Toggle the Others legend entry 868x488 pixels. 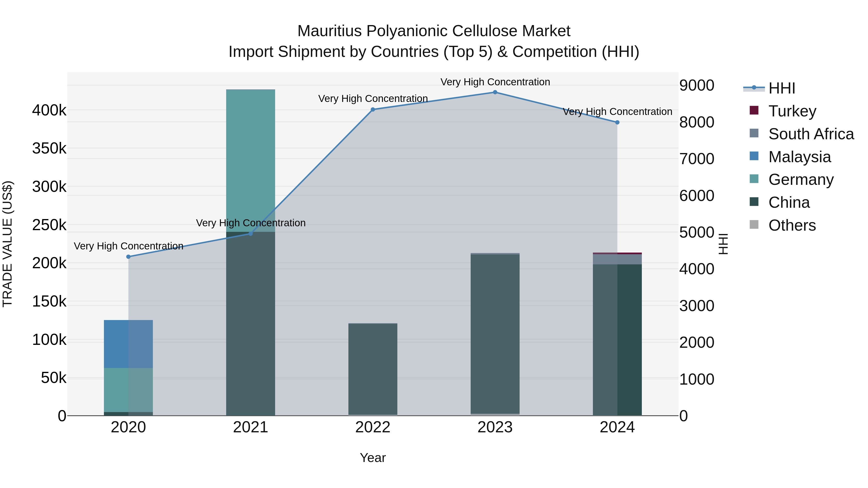pos(782,225)
